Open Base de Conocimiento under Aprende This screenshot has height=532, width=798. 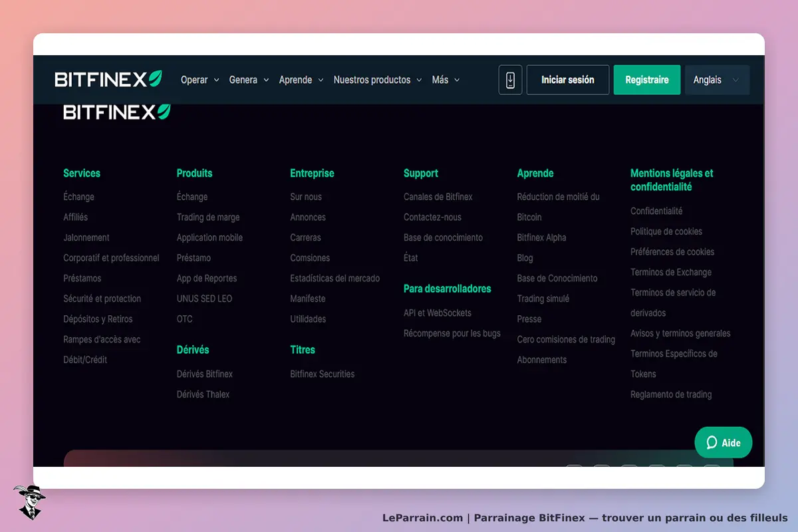click(x=557, y=279)
